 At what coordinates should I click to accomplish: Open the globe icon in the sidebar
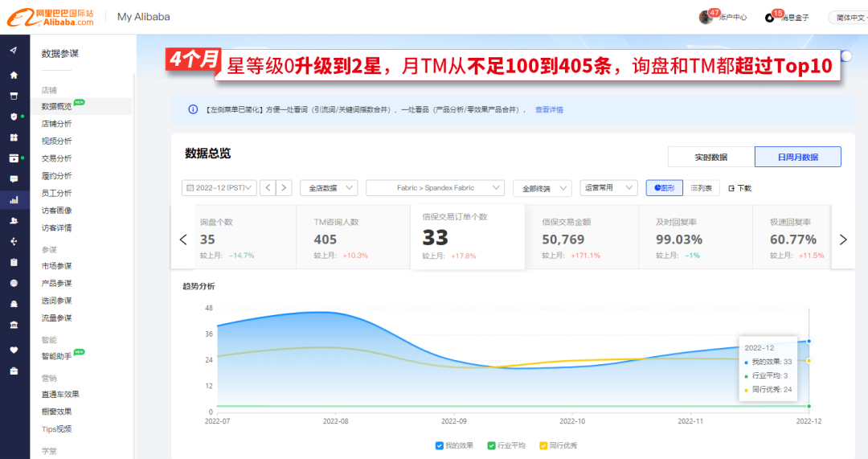click(x=14, y=283)
